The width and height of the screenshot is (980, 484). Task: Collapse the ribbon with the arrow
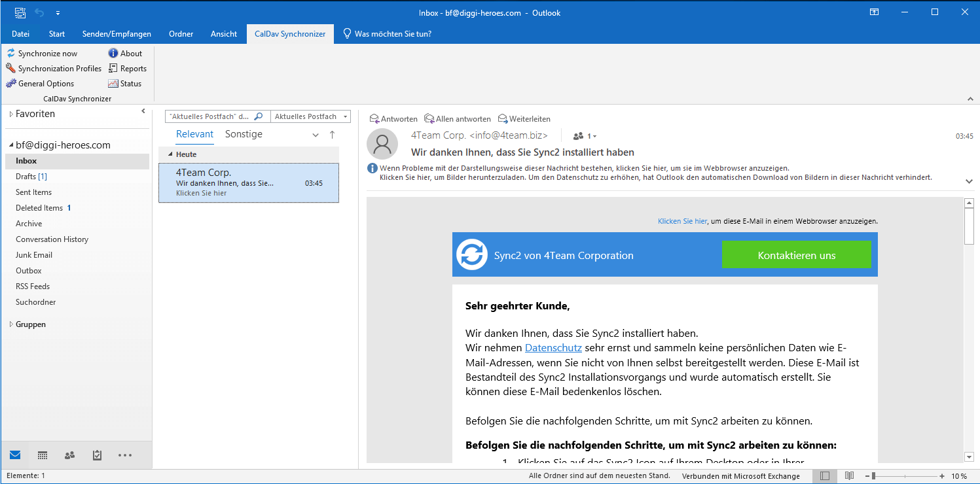[x=970, y=99]
